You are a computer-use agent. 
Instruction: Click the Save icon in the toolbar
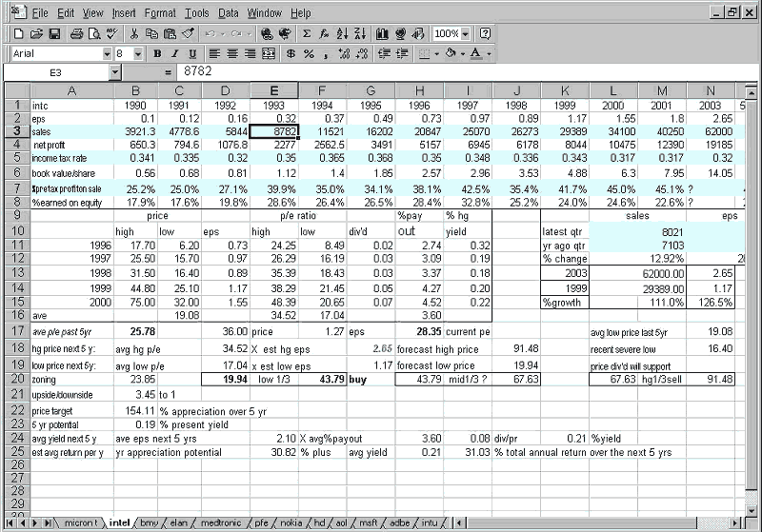(x=54, y=33)
